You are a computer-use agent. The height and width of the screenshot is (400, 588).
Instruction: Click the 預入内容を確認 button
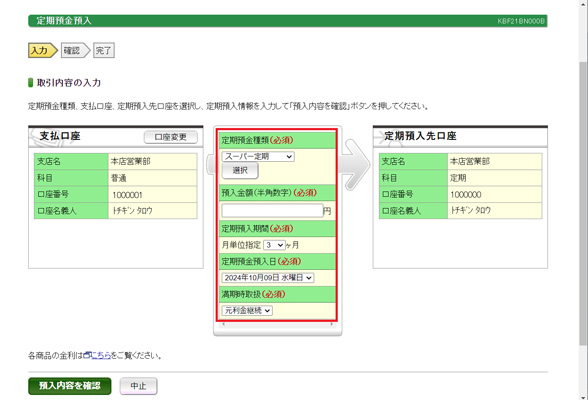click(x=70, y=386)
